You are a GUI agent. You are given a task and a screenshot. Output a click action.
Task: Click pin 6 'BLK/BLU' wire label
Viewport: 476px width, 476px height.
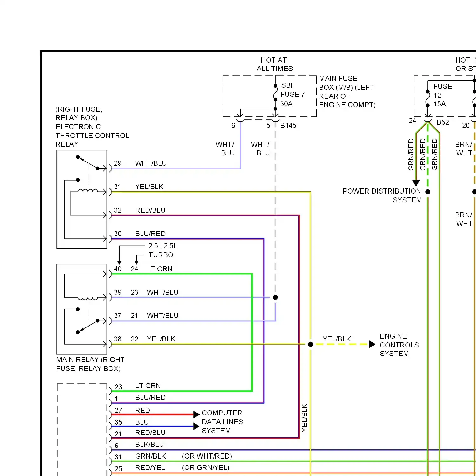149,444
